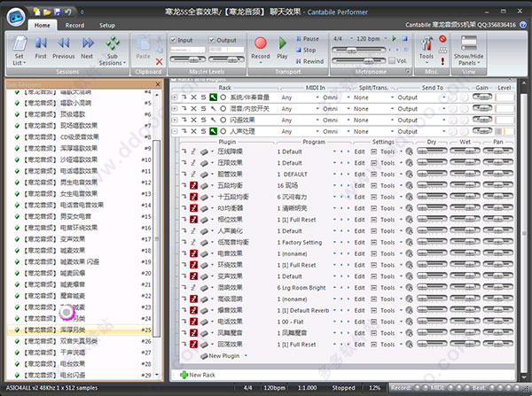Start metronome with green play icon
Viewport: 532px width, 396px height.
(394, 39)
